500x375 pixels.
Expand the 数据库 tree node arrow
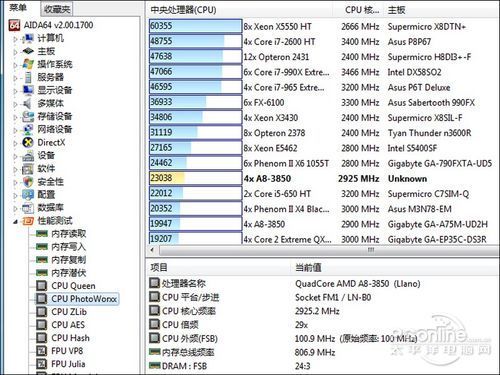(x=15, y=208)
